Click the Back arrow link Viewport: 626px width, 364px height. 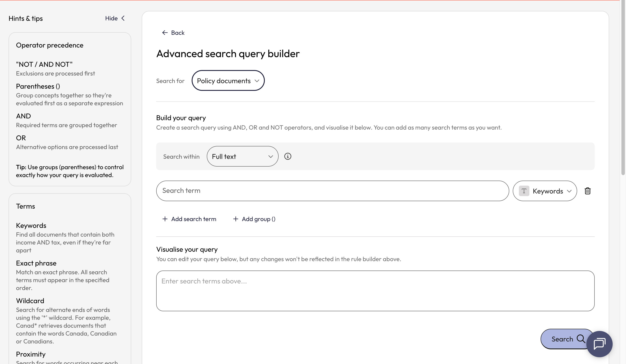(173, 33)
